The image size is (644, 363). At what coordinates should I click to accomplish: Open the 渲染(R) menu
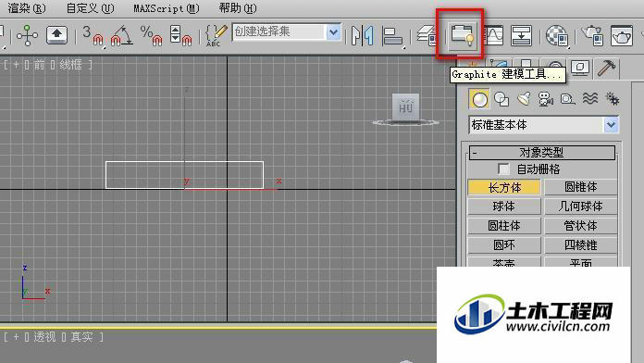pos(27,7)
